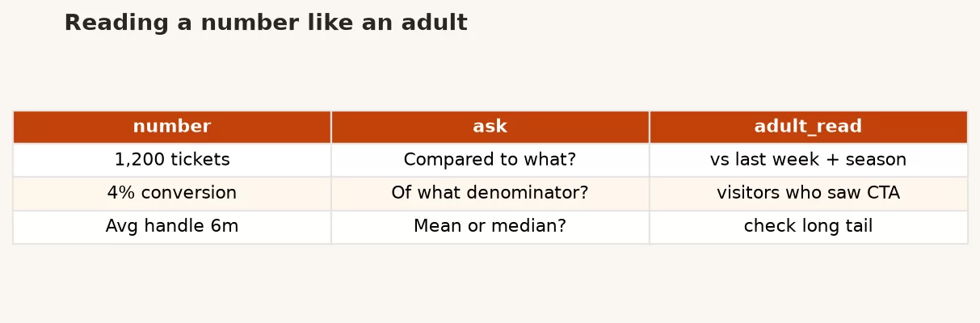Click the 'ask' column header
Image resolution: width=980 pixels, height=323 pixels.
pos(490,127)
